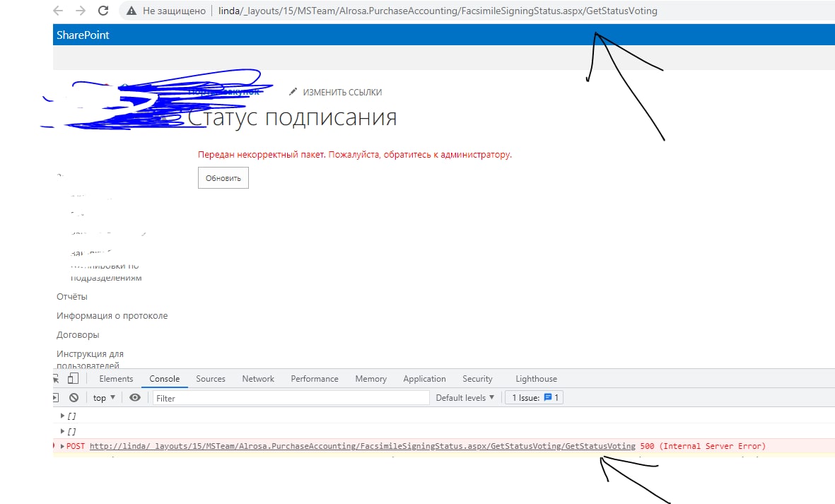Toggle the DevTools device toolbar icon
835x504 pixels.
(73, 378)
